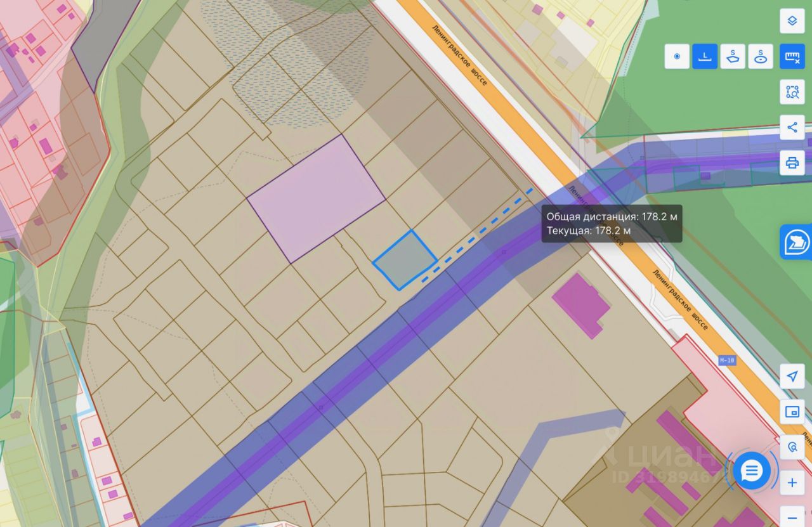Open the folder chat side widget
Viewport: 812px width, 527px height.
coord(796,242)
